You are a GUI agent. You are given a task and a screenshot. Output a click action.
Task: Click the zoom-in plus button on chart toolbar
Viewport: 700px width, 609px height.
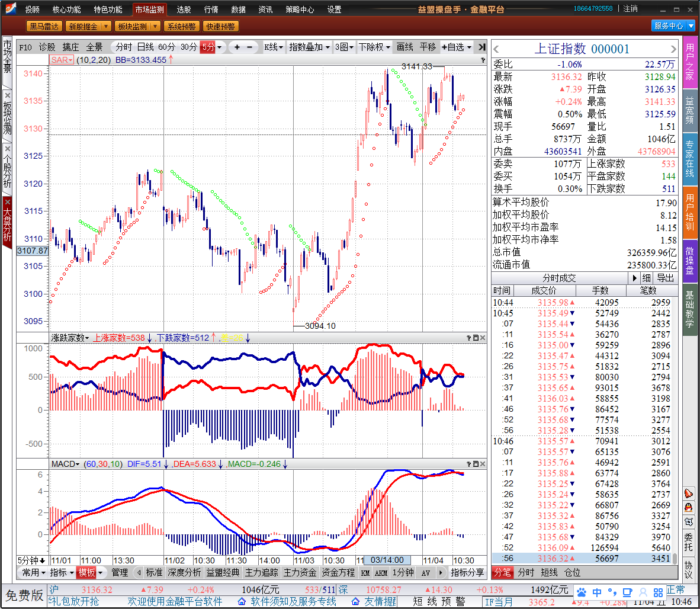[237, 47]
